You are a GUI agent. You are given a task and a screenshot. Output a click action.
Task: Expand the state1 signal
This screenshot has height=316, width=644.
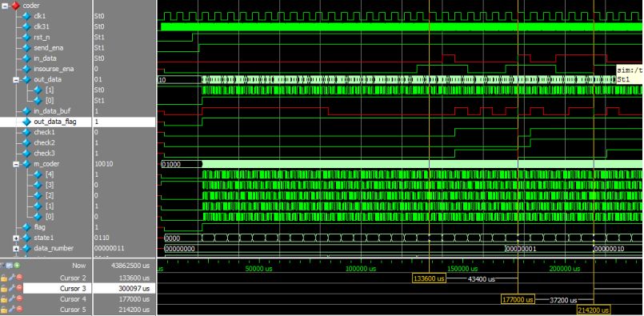pos(16,238)
